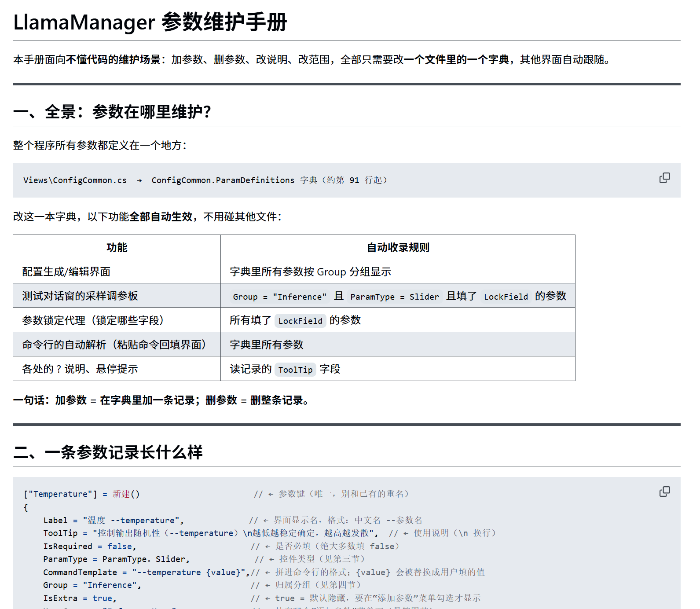Select table cell "参数锁定代理（锁定哪些字段）"
Screen dimensions: 700x609
tap(117, 320)
